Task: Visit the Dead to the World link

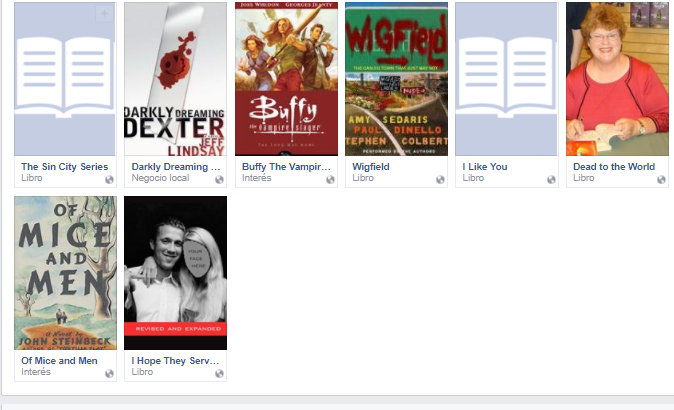Action: pyautogui.click(x=614, y=167)
